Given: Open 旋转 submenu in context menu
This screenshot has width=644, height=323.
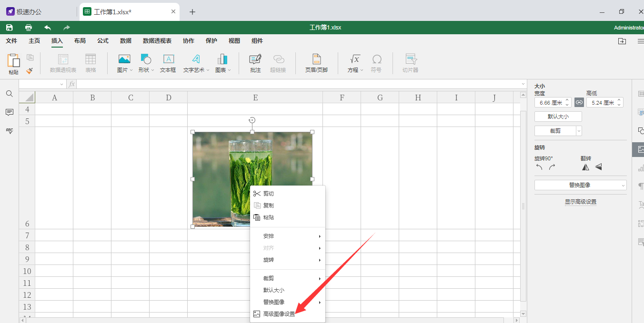Looking at the screenshot, I should 288,260.
